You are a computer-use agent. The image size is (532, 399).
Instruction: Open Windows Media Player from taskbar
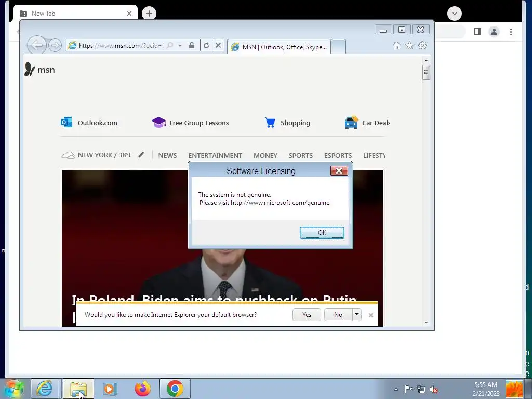(110, 389)
